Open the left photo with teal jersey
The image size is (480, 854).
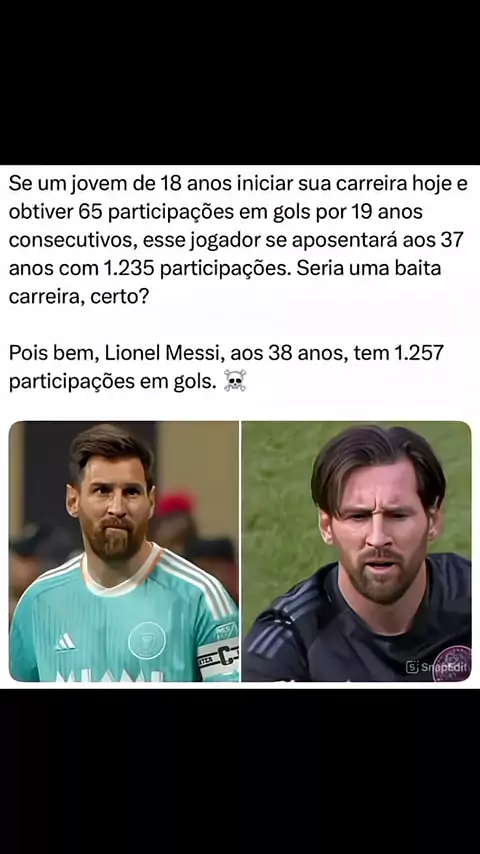(124, 551)
